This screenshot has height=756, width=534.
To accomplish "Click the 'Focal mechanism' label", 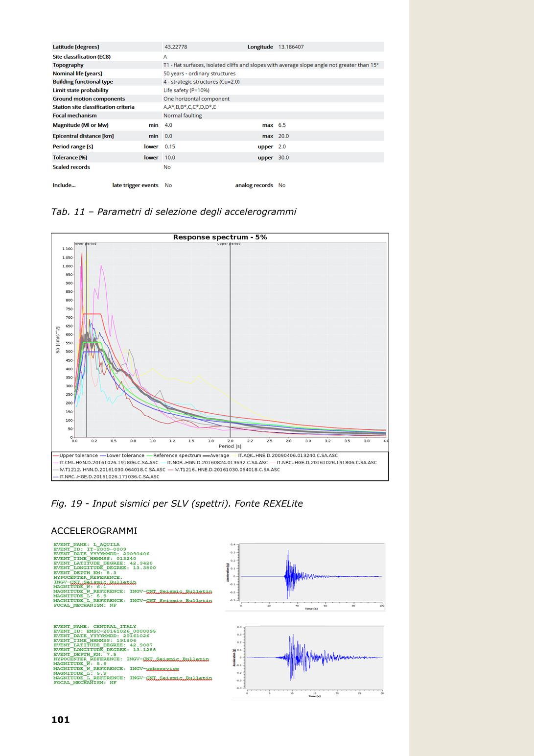I will pos(75,116).
